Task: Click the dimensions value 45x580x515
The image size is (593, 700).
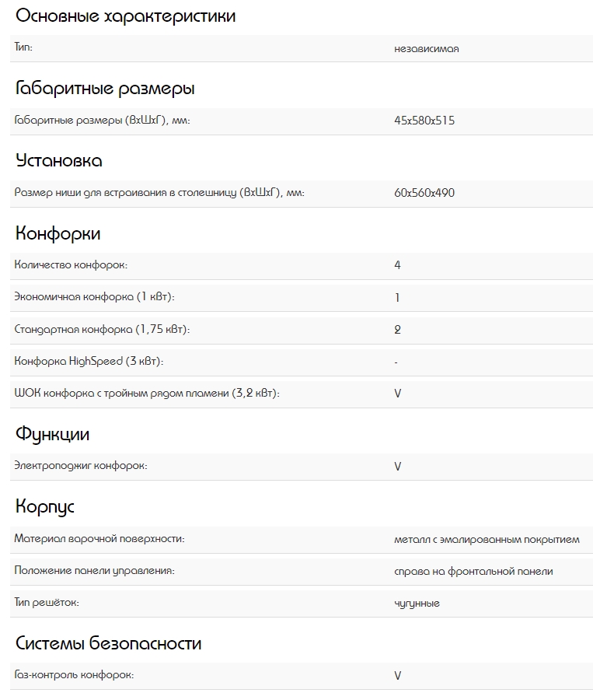Action: (424, 121)
